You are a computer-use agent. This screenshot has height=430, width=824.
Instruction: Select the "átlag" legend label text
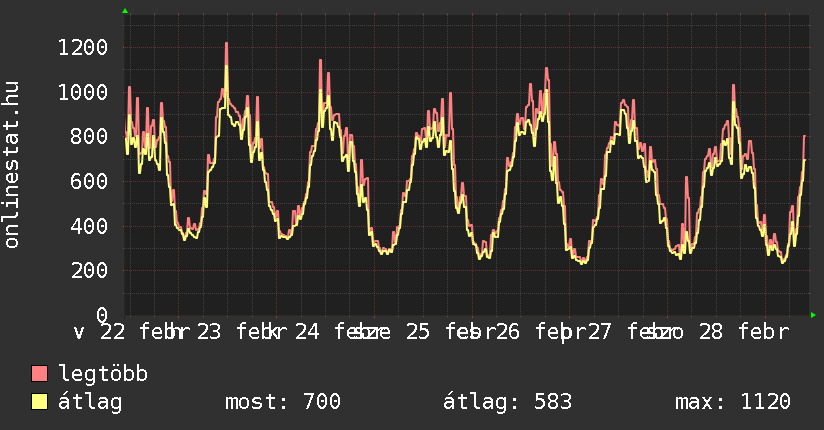tap(90, 402)
